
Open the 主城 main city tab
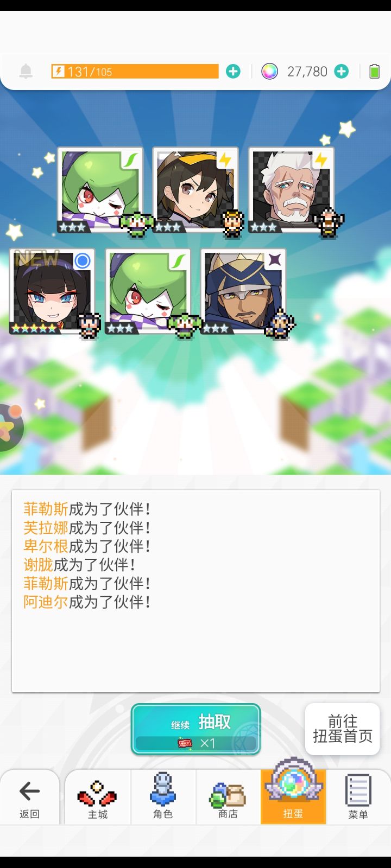[98, 799]
